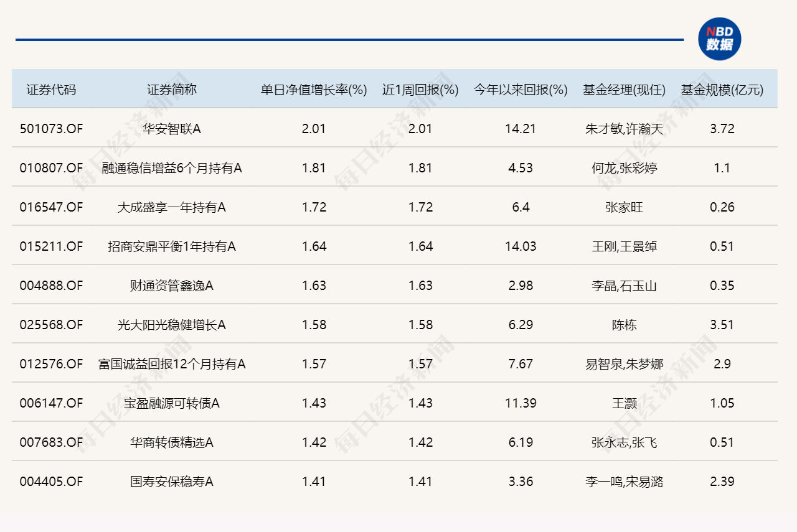Click 国寿安保稳寿A fund name
This screenshot has height=532, width=797.
[172, 482]
